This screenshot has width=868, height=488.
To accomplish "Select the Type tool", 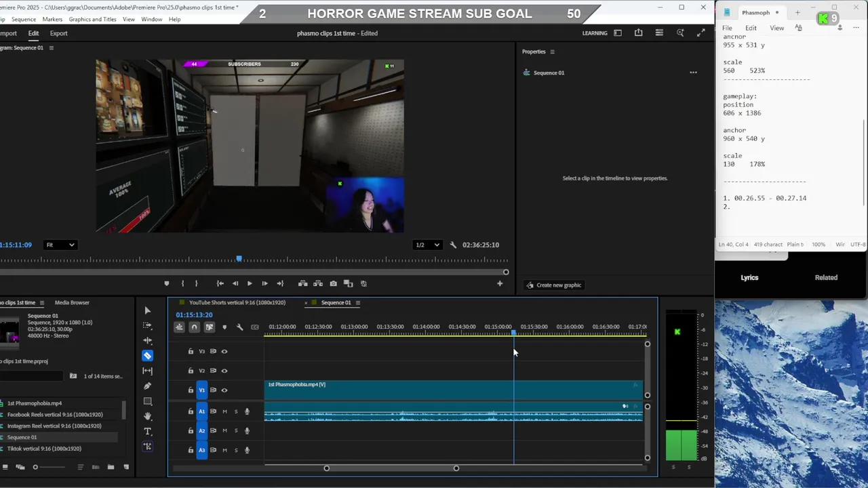I will click(x=147, y=431).
